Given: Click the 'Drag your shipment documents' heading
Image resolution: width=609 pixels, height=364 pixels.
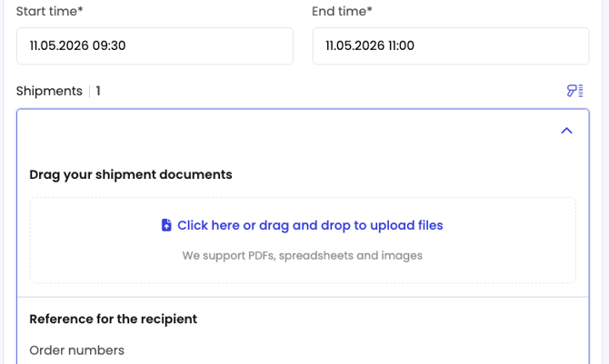Looking at the screenshot, I should coord(131,174).
